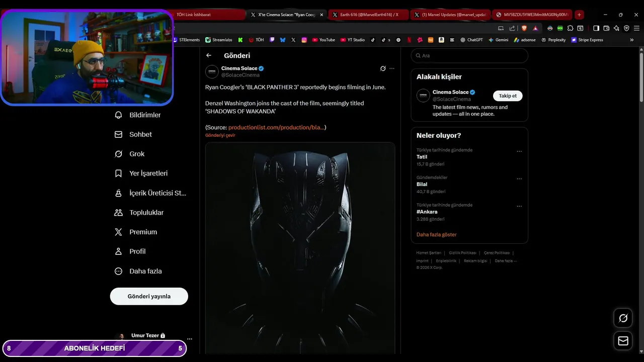644x362 pixels.
Task: Switch to the MV5BZDU5YWE3 tab
Action: point(532,15)
